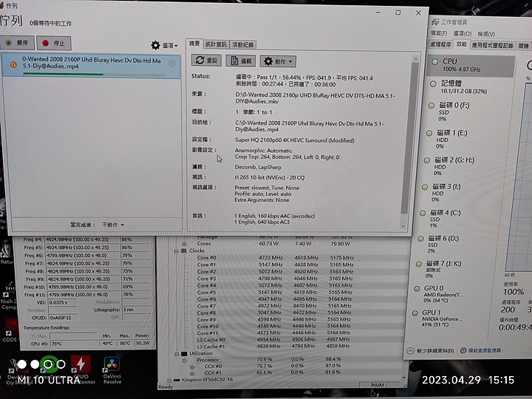Expand the CCX #1 node in HWMonitor
Image resolution: width=532 pixels, height=399 pixels.
[x=192, y=373]
